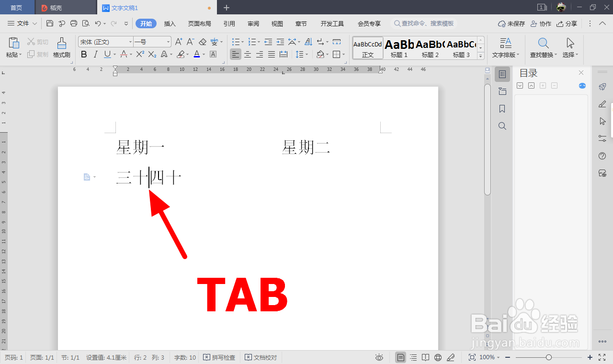Screen dimensions: 613x364
Task: Click the magnifier search icon in left sidebar
Action: [502, 126]
